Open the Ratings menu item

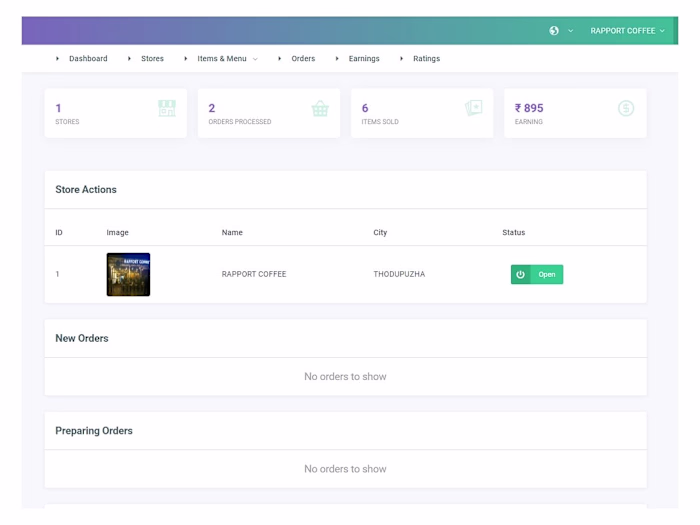(x=426, y=58)
